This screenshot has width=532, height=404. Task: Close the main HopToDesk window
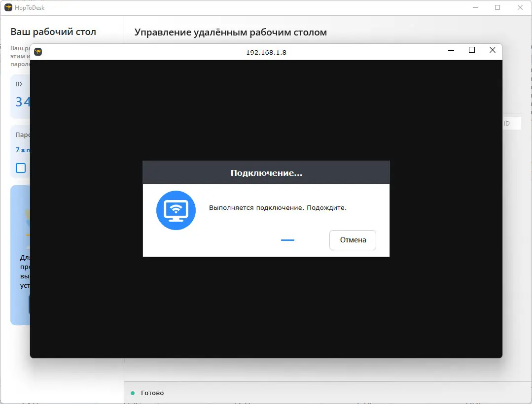click(520, 7)
